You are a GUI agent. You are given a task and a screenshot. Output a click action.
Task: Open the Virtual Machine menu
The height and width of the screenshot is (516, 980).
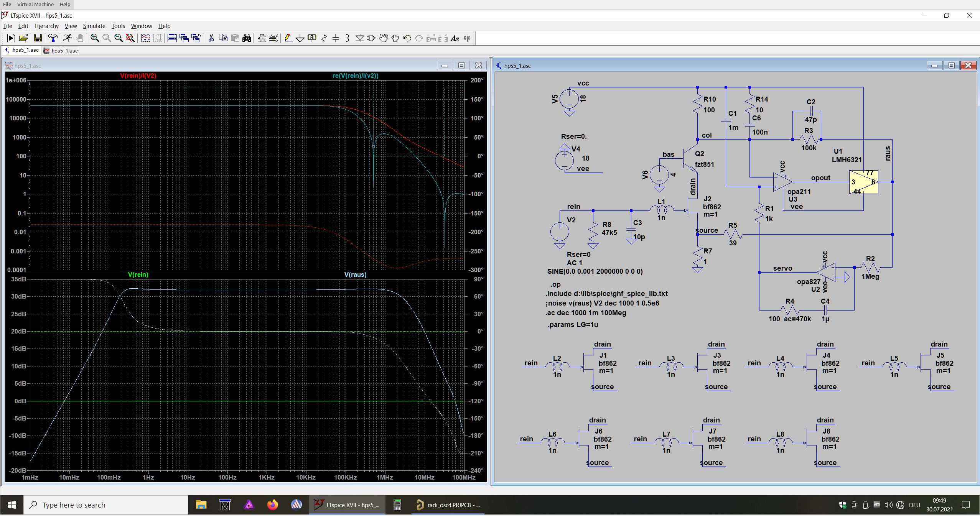tap(35, 4)
